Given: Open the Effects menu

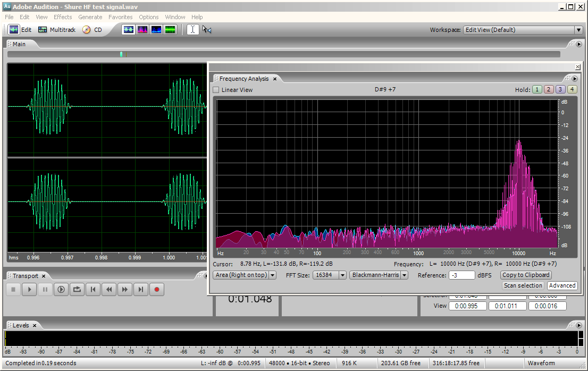Looking at the screenshot, I should coord(63,17).
